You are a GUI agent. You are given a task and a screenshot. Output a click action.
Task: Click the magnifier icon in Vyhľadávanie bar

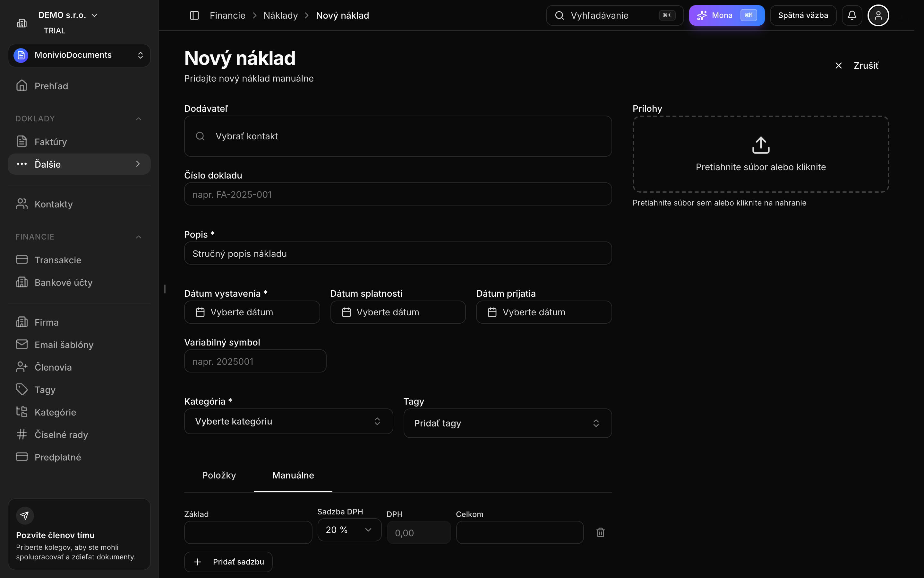(559, 15)
